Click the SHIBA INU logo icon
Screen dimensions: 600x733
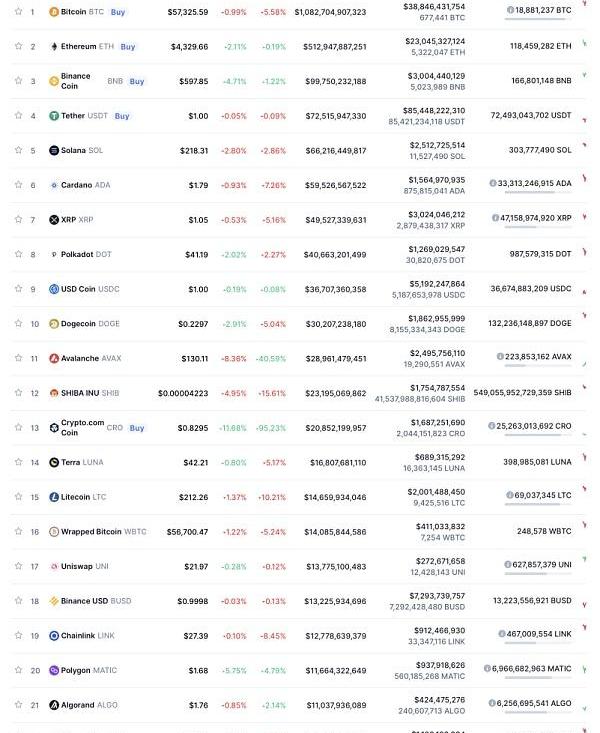pos(54,393)
